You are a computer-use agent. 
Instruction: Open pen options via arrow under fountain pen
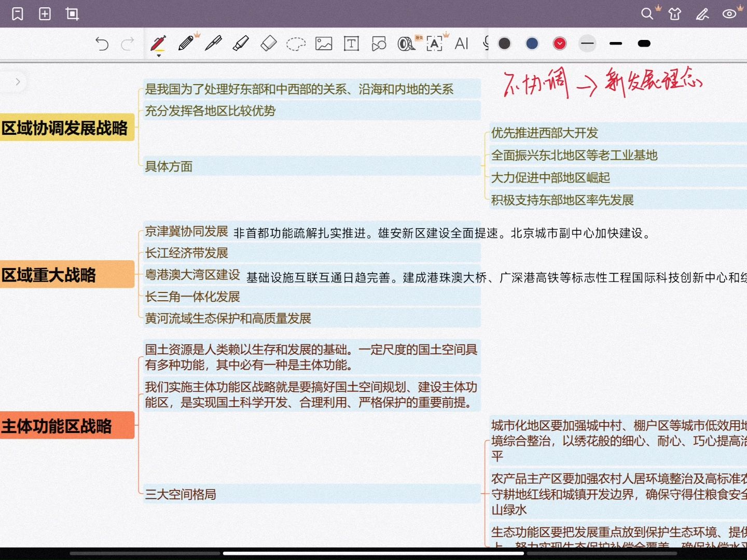click(159, 55)
